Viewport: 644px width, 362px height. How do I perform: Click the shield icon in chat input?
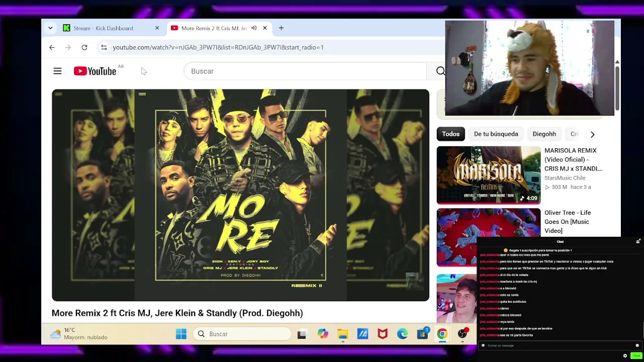click(x=483, y=345)
